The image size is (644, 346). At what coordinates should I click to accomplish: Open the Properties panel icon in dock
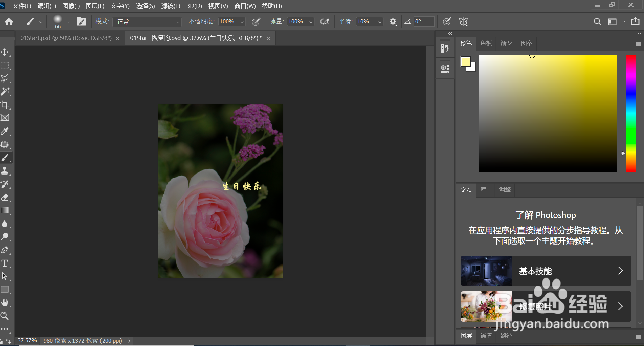[x=445, y=69]
